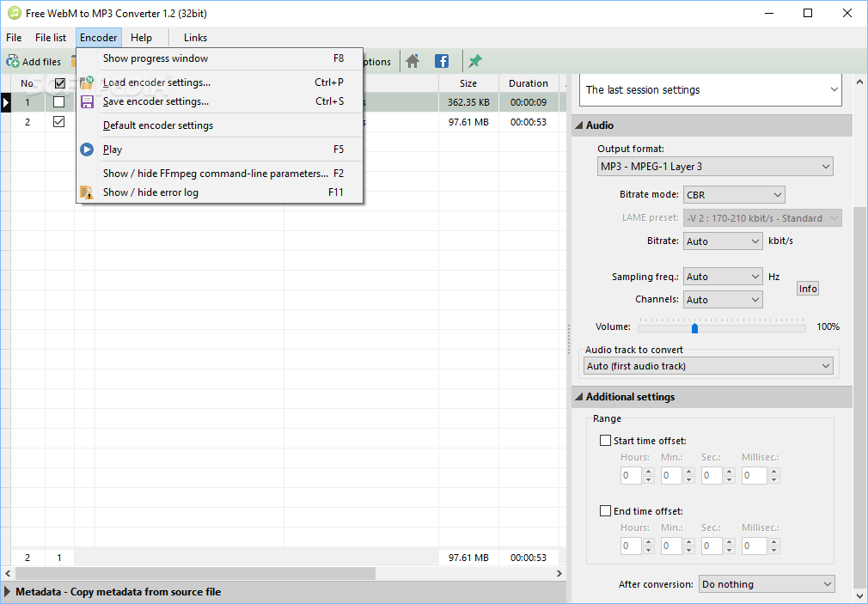Image resolution: width=868 pixels, height=604 pixels.
Task: Open the File menu
Action: click(x=14, y=38)
